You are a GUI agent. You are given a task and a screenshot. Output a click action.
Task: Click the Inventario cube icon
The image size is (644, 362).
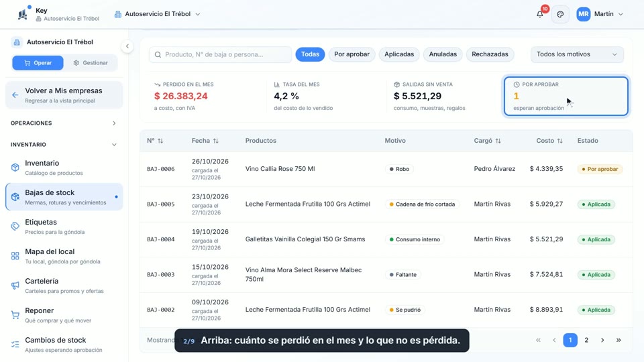click(x=15, y=168)
